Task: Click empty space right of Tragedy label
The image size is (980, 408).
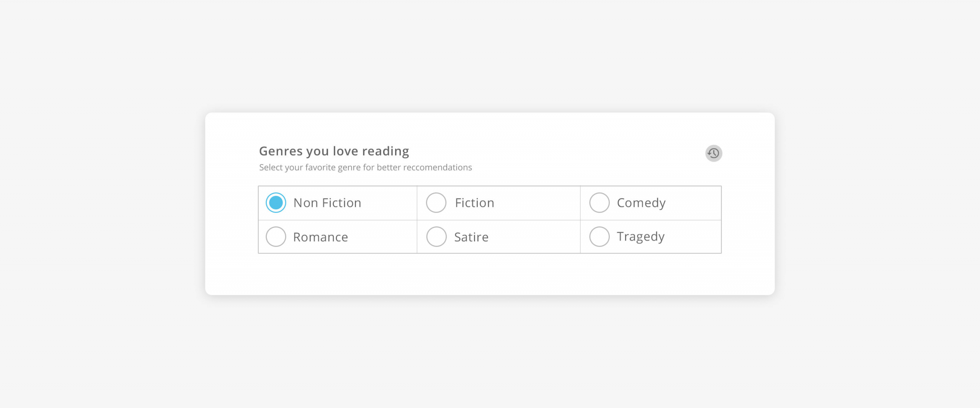Action: (693, 237)
